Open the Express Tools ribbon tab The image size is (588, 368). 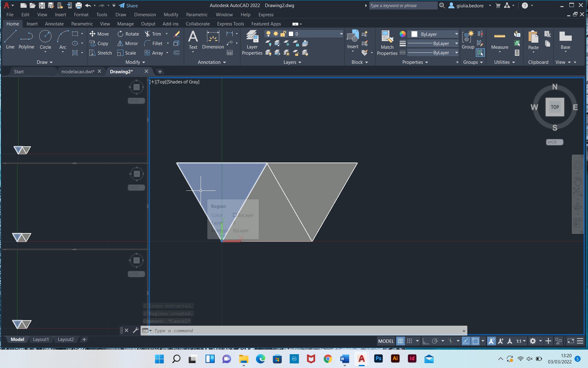[x=230, y=24]
